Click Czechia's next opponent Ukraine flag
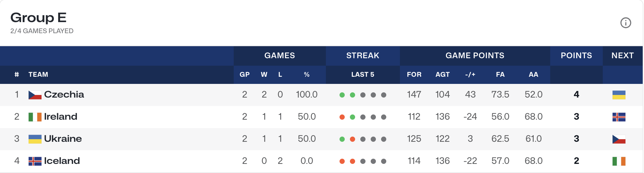 pyautogui.click(x=619, y=95)
